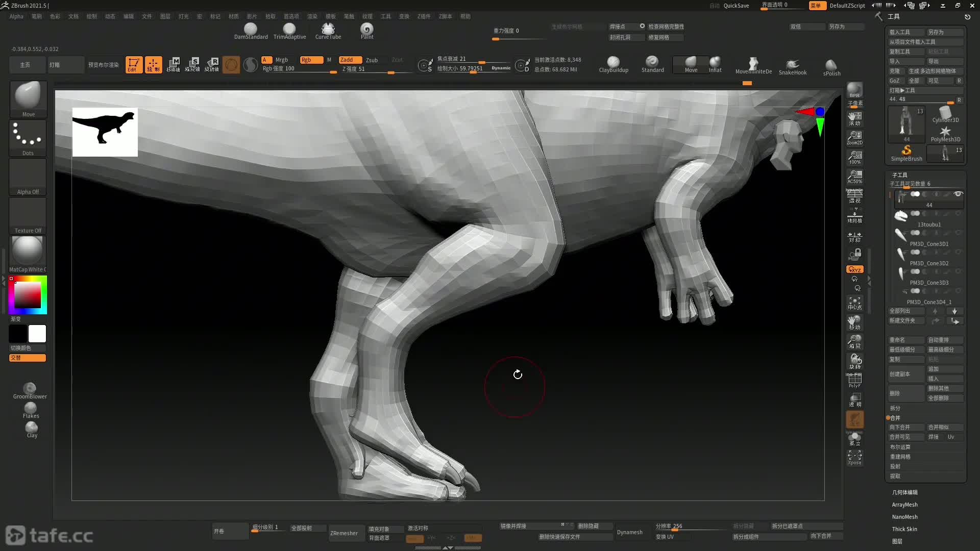Select the Clay brush on left shelf
980x551 pixels.
(x=32, y=430)
